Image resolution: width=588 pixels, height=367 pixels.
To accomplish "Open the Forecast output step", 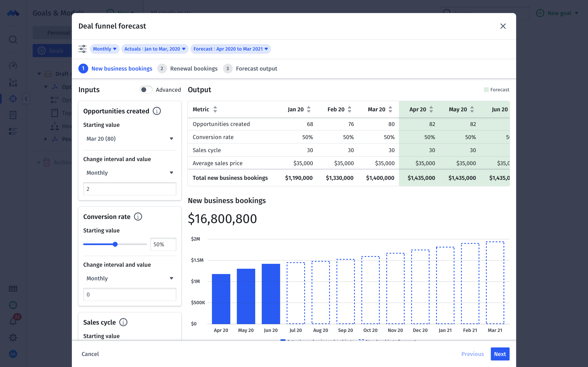I will [257, 69].
